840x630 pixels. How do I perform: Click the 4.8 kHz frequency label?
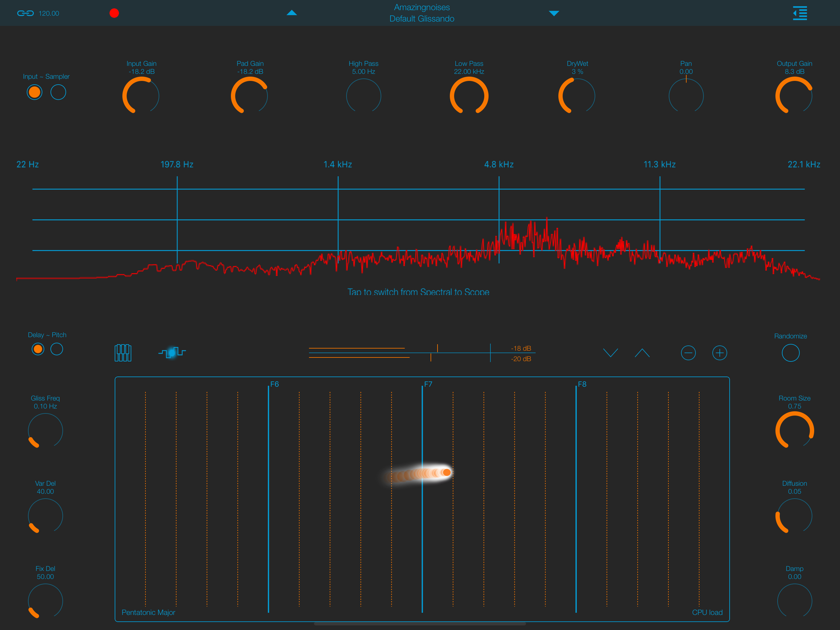[x=499, y=164]
